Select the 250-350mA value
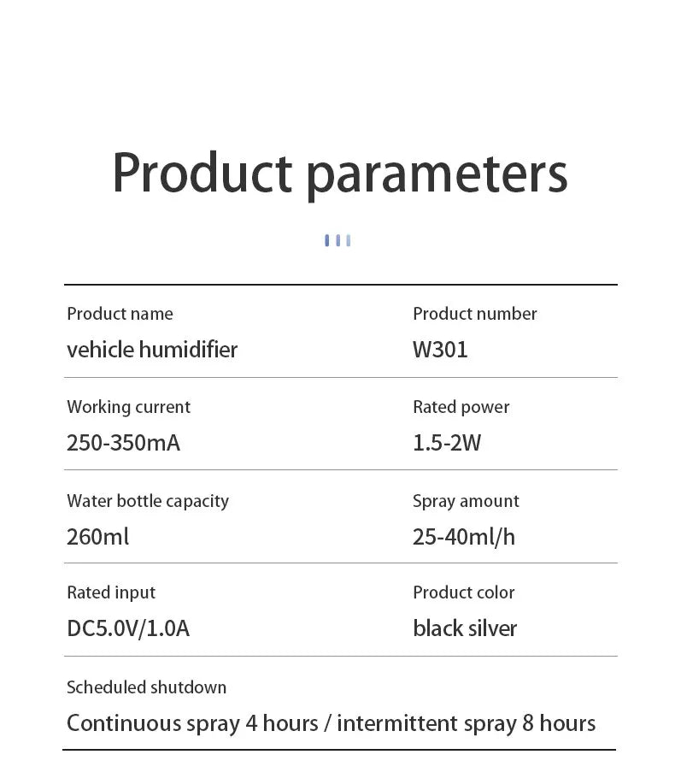The height and width of the screenshot is (784, 675). pos(123,443)
